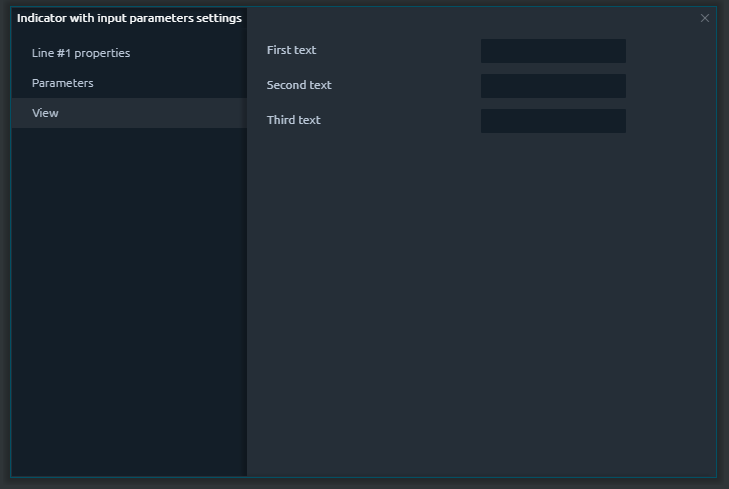
Task: Click the "Third text" label
Action: coord(293,120)
